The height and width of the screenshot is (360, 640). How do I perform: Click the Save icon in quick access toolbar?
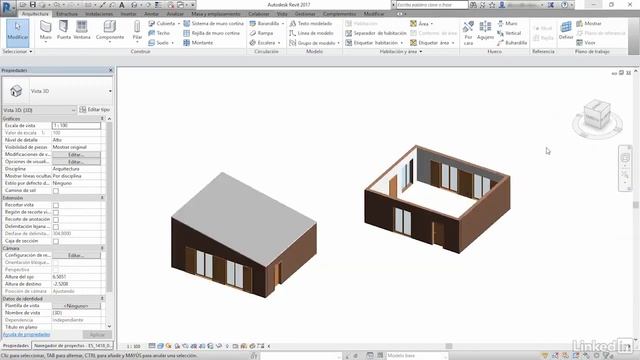(x=33, y=5)
